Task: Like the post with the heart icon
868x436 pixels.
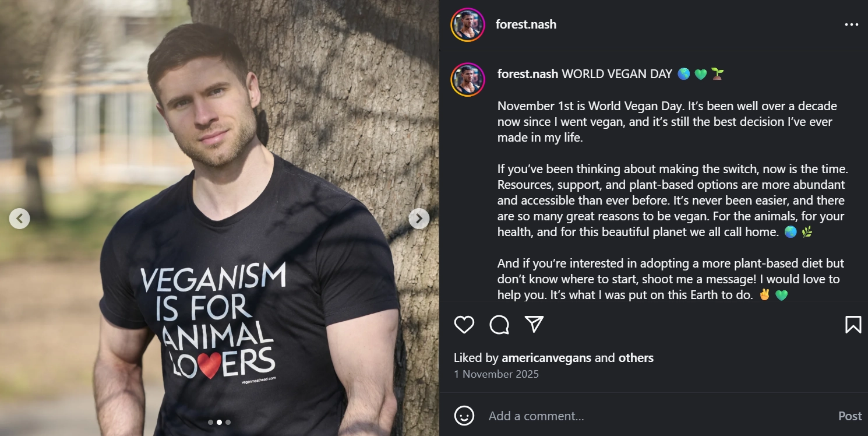Action: pos(464,325)
